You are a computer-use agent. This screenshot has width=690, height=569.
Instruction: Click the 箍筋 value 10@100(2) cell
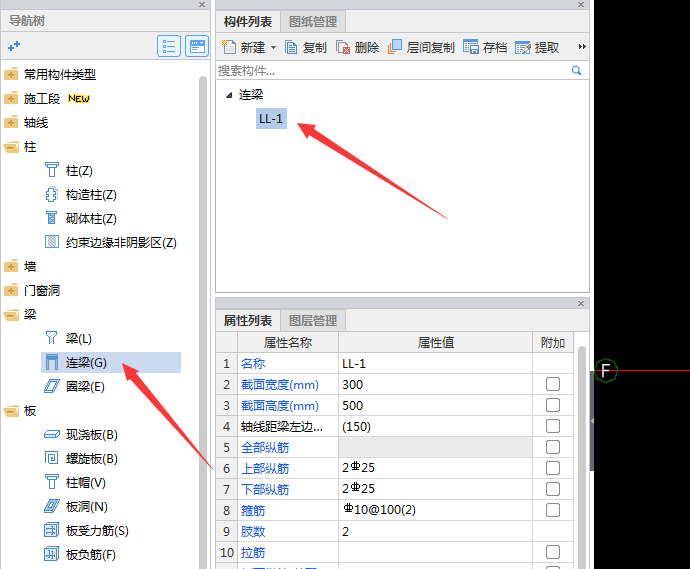tap(435, 510)
